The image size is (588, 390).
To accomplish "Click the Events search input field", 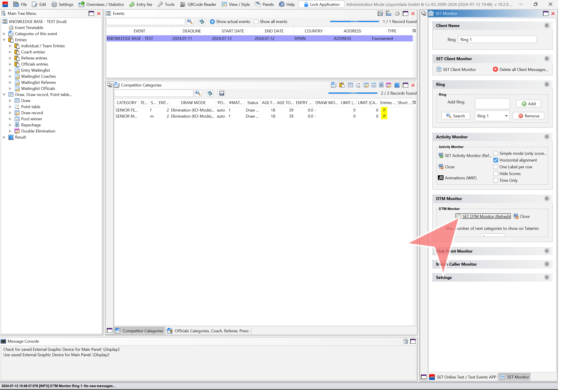I will [145, 21].
